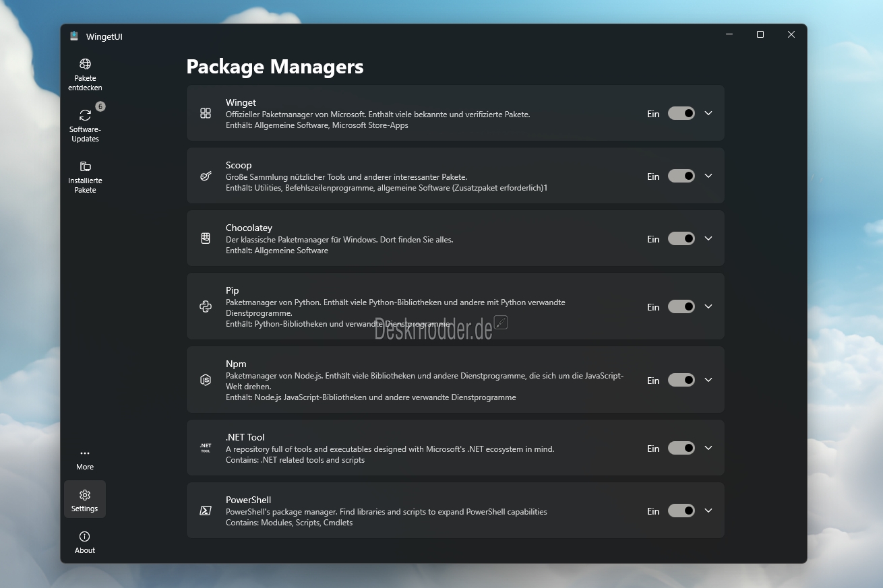
Task: Expand the .NET Tool section chevron
Action: click(708, 448)
